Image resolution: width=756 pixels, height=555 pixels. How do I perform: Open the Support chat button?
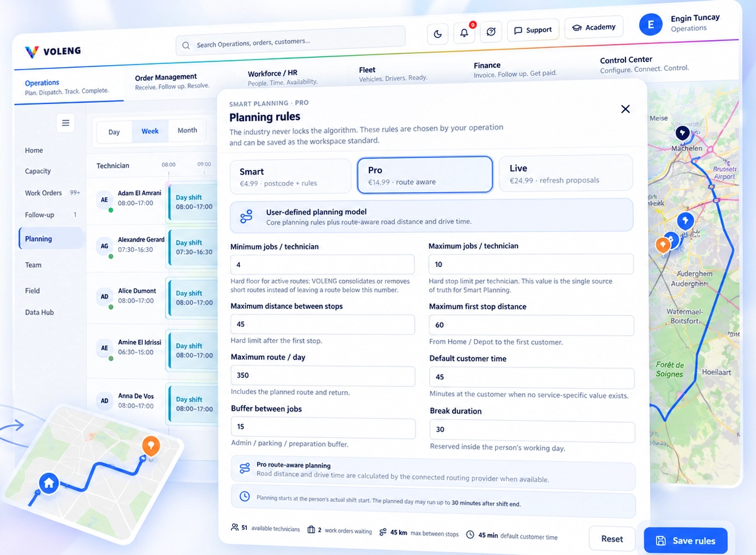pyautogui.click(x=533, y=29)
